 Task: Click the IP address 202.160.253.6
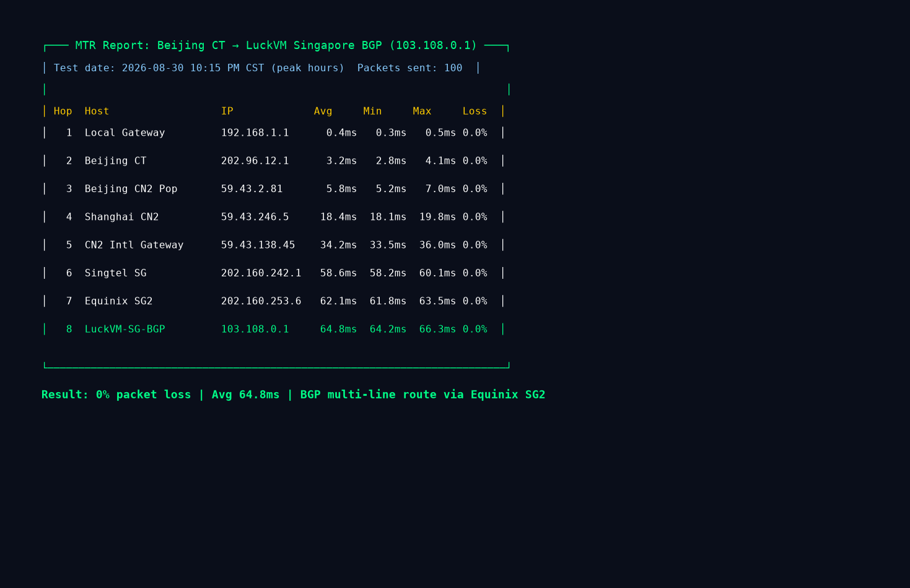coord(261,302)
